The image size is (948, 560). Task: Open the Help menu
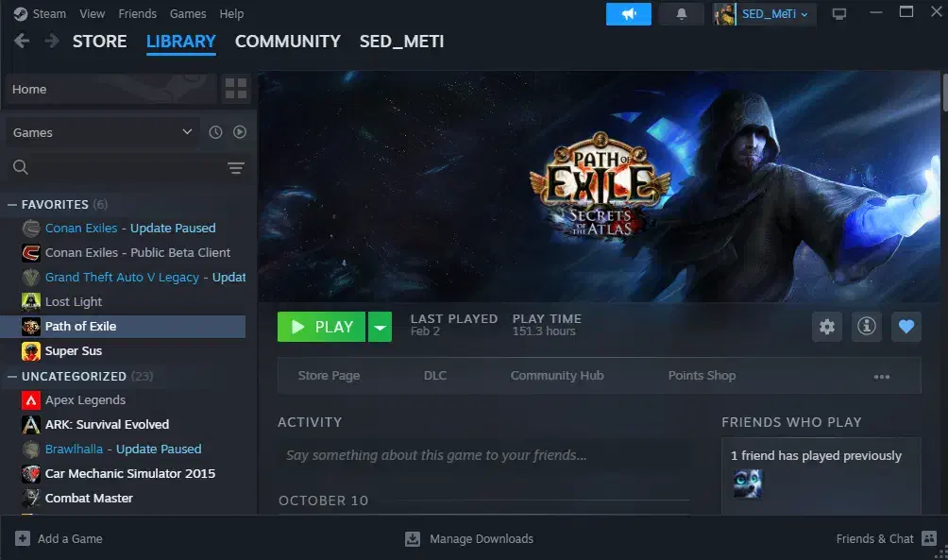(231, 14)
